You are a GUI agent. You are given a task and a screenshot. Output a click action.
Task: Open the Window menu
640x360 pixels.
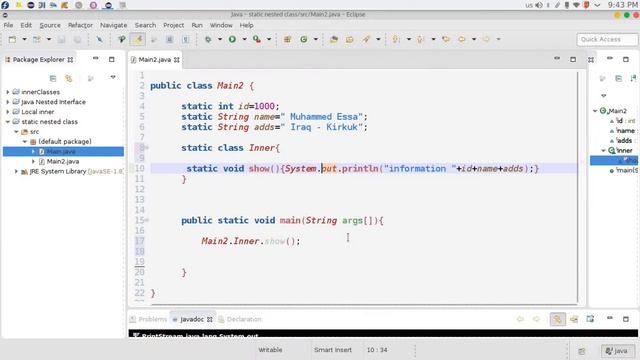[x=221, y=25]
